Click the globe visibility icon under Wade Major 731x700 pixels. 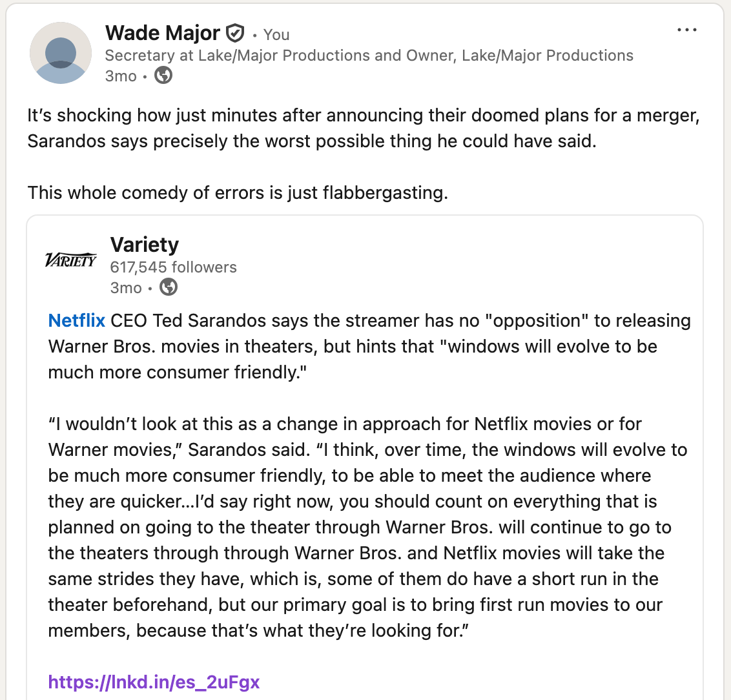click(163, 75)
